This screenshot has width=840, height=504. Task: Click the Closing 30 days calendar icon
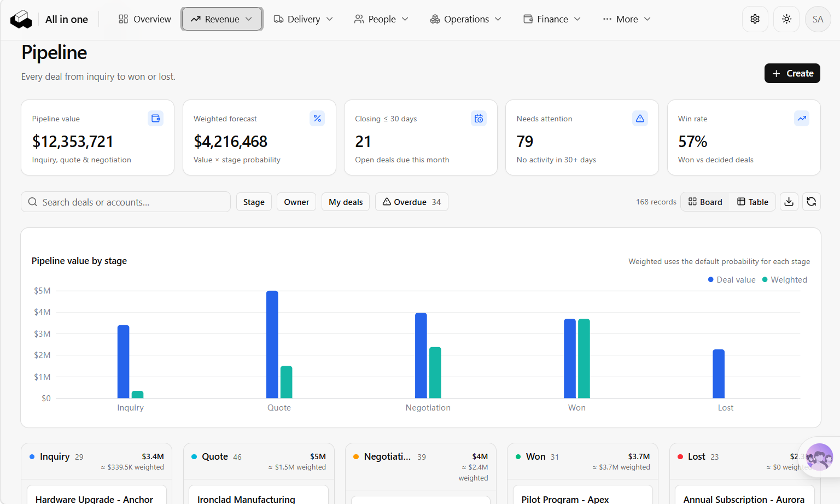point(479,119)
